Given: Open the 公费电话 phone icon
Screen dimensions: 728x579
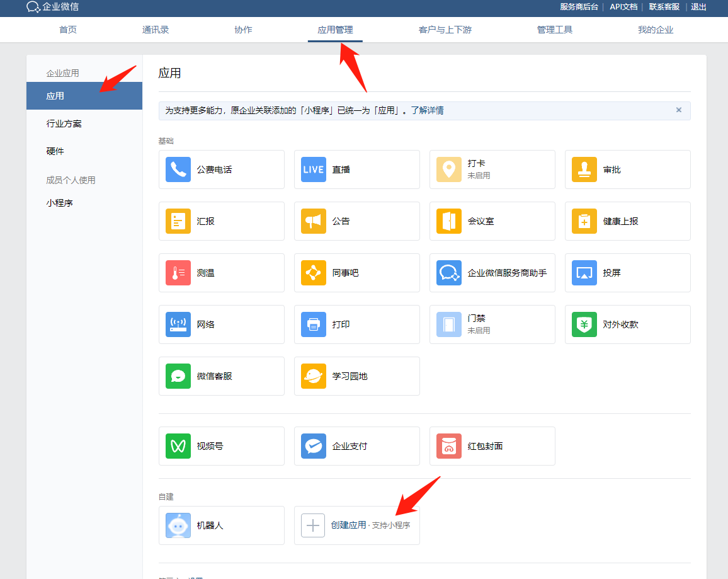Looking at the screenshot, I should pyautogui.click(x=178, y=169).
